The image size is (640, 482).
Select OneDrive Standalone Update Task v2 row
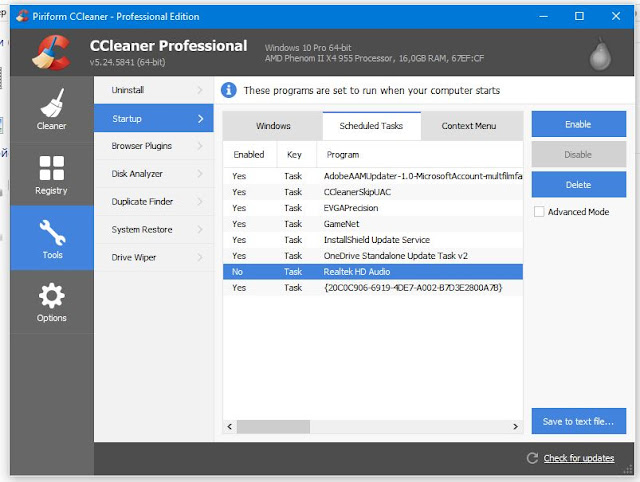pyautogui.click(x=373, y=255)
